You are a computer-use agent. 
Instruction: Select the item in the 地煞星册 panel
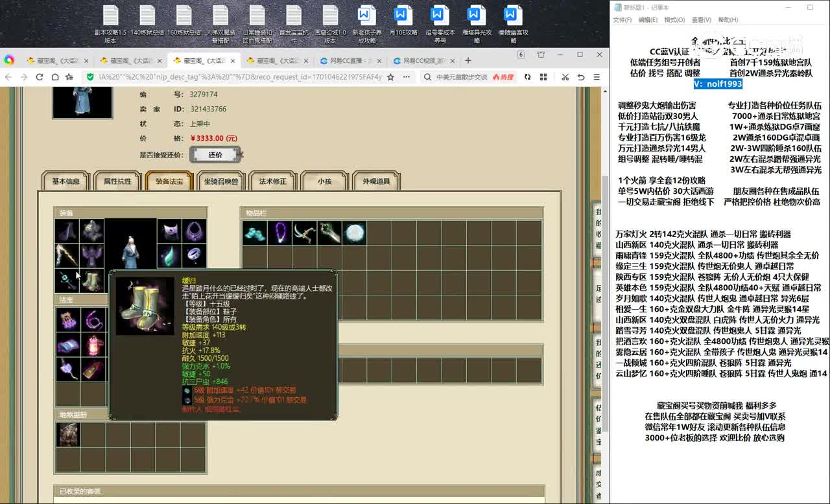67,435
